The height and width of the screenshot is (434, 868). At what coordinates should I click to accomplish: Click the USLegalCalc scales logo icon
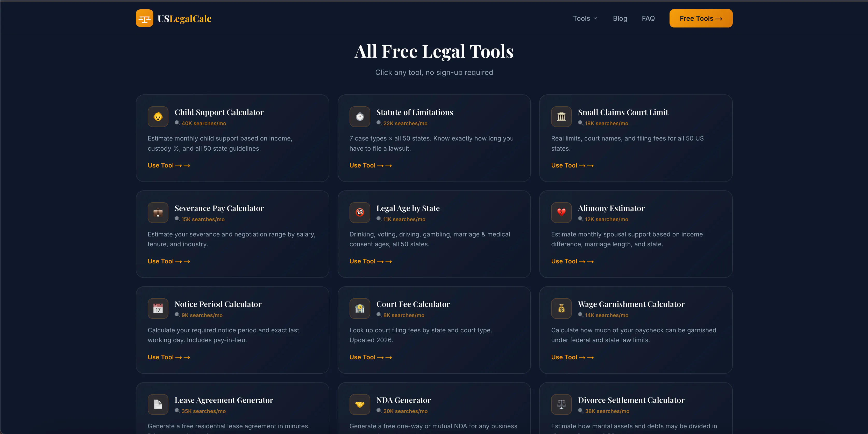coord(144,18)
